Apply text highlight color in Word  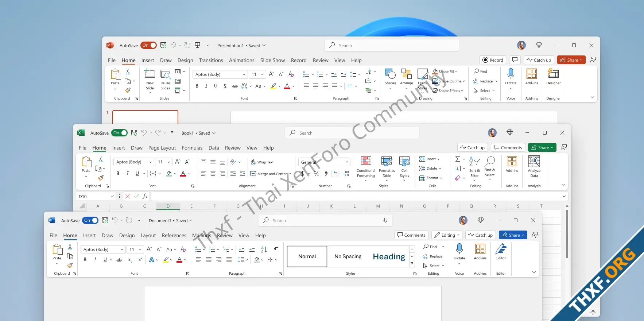(166, 260)
